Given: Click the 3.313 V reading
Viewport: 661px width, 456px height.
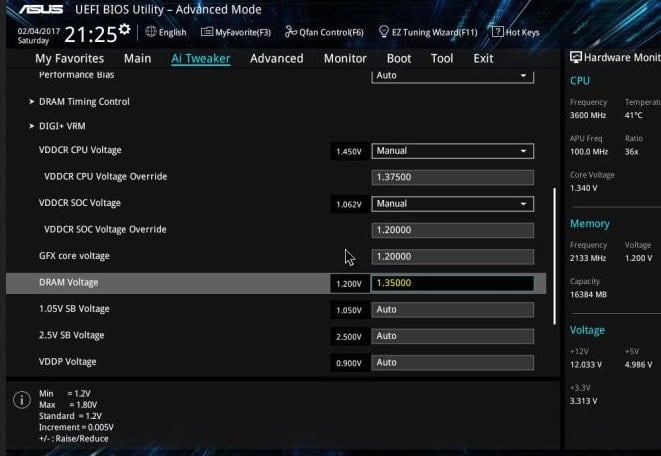Looking at the screenshot, I should coord(583,401).
